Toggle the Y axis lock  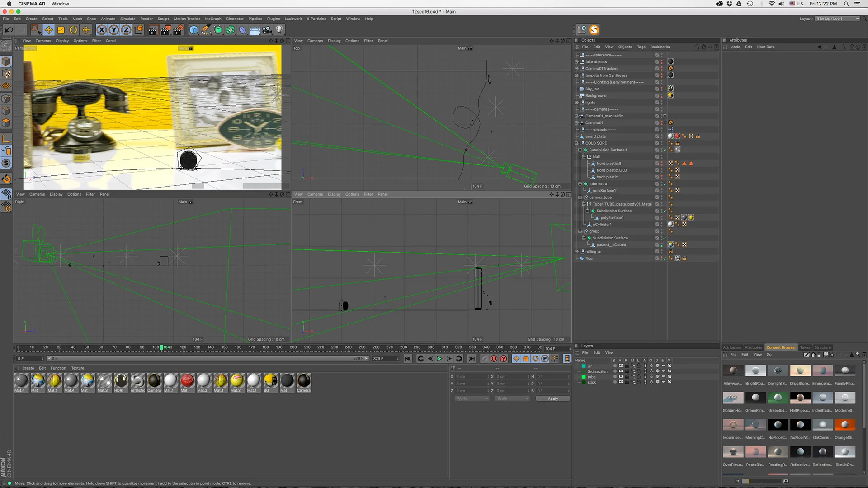pyautogui.click(x=114, y=30)
